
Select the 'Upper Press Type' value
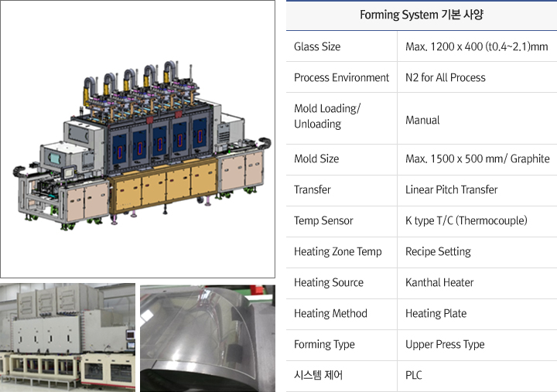445,344
